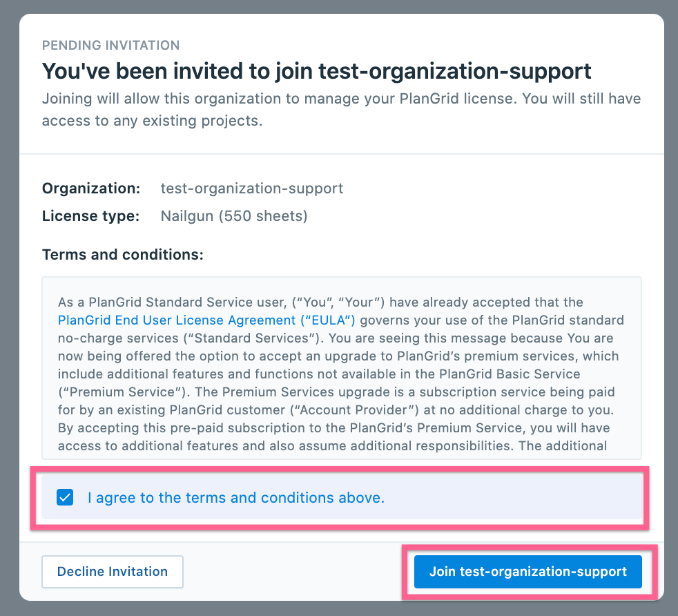Open the PlanGrid End User License Agreement link
678x616 pixels.
(206, 320)
